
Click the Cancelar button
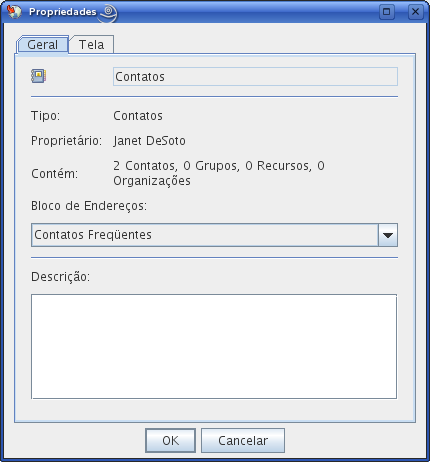coord(243,441)
